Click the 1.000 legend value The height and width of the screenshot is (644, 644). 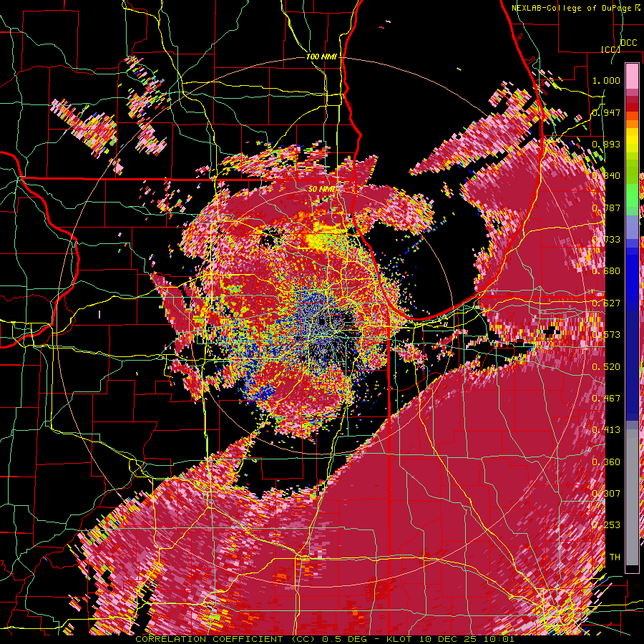click(606, 80)
